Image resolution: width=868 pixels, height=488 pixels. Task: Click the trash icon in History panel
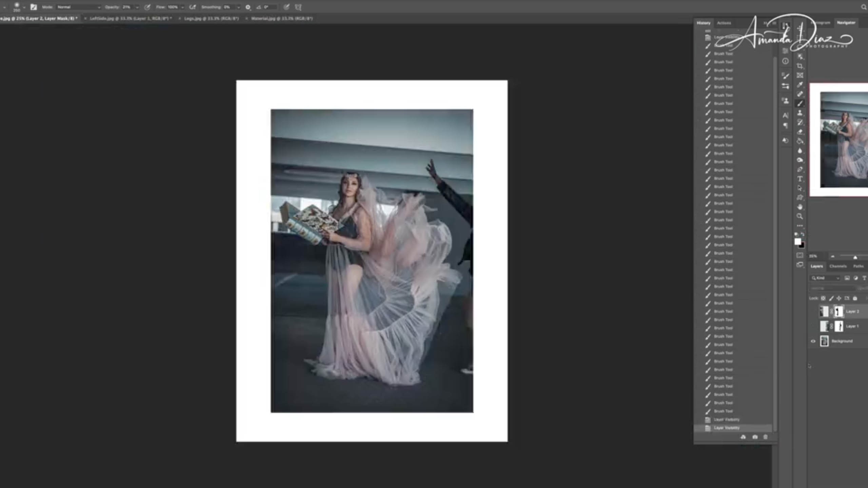765,437
